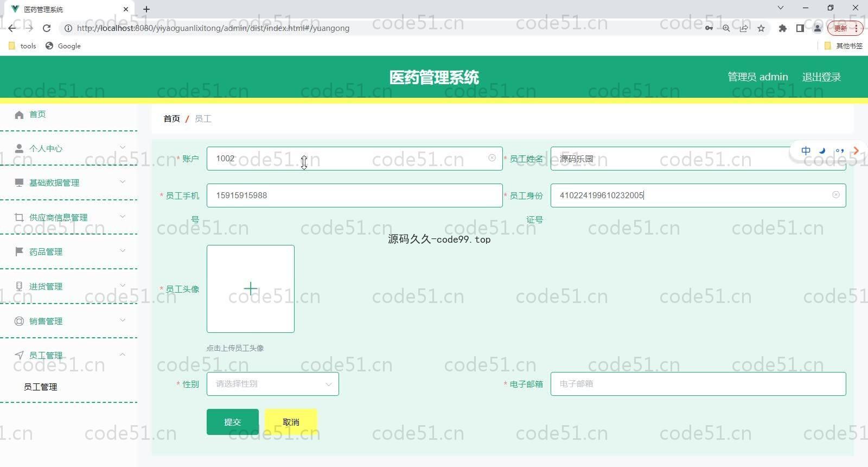868x467 pixels.
Task: Open the tools bookmark folder
Action: pos(22,46)
